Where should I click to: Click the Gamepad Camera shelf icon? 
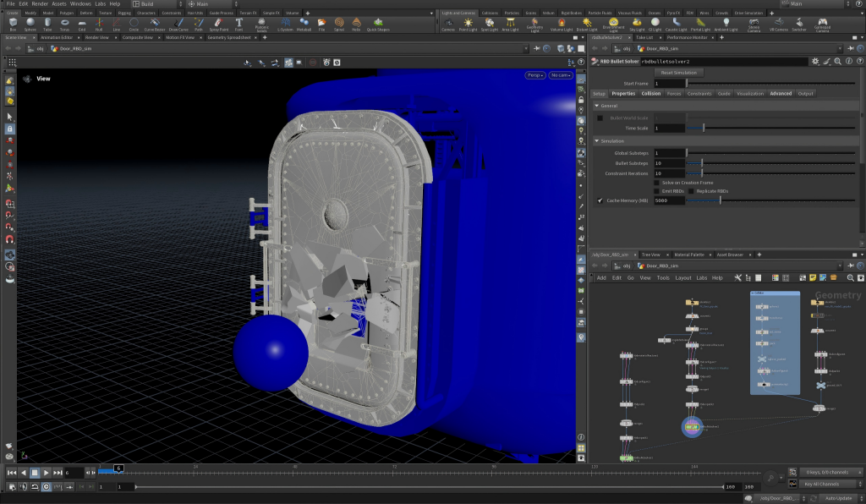tap(822, 25)
